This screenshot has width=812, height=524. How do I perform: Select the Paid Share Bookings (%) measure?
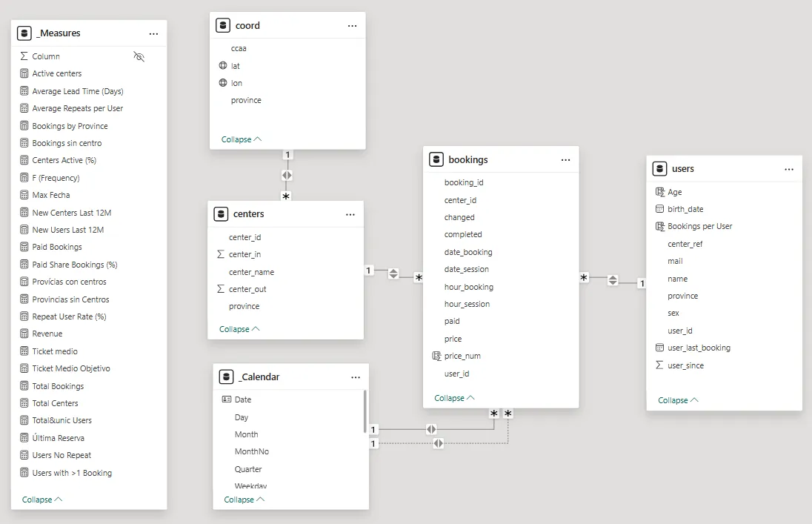point(75,265)
